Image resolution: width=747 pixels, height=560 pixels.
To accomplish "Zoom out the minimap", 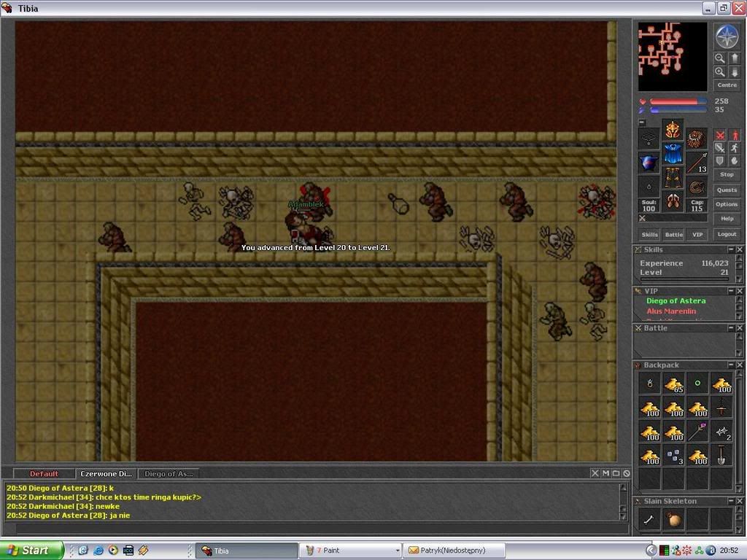I will (x=719, y=58).
